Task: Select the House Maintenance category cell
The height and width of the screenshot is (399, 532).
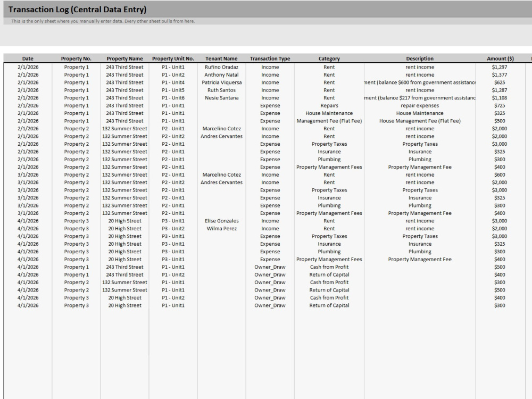Action: coord(329,113)
